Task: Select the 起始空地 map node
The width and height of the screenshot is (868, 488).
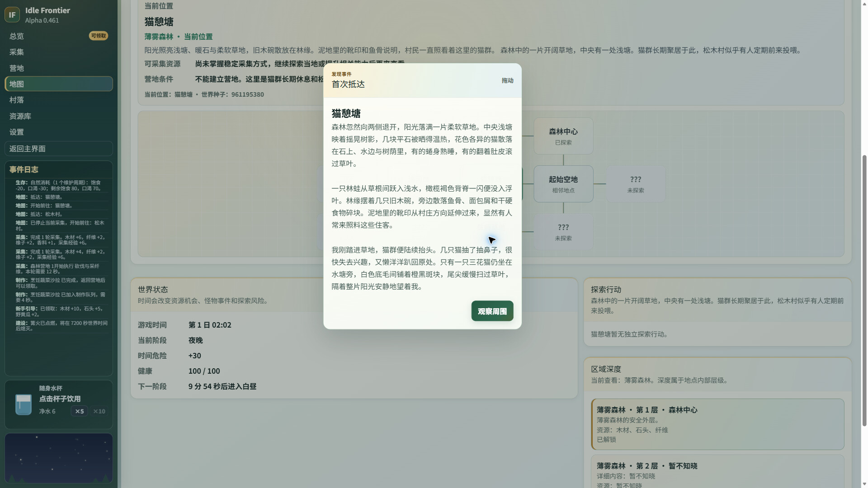Action: pos(563,184)
